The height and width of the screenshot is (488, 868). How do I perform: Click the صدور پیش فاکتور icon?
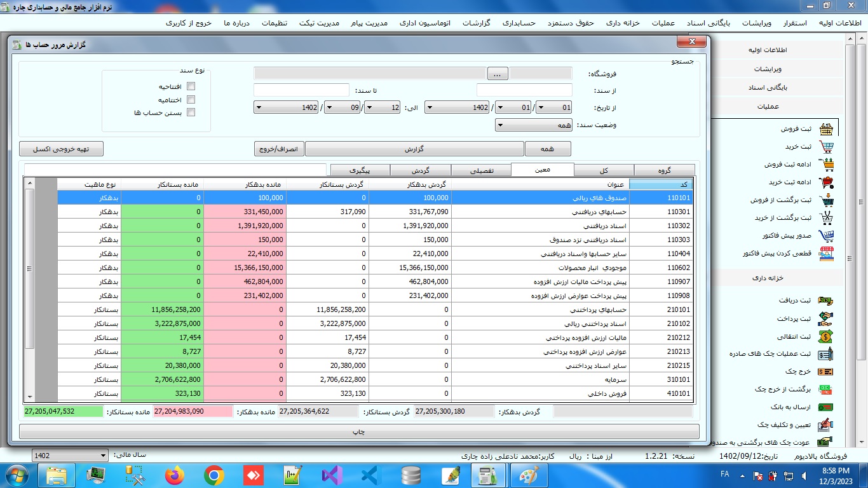click(826, 236)
